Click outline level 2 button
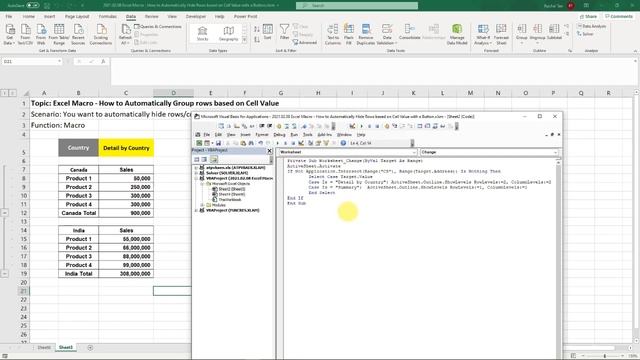Viewport: 640px width, 360px height. coord(12,93)
